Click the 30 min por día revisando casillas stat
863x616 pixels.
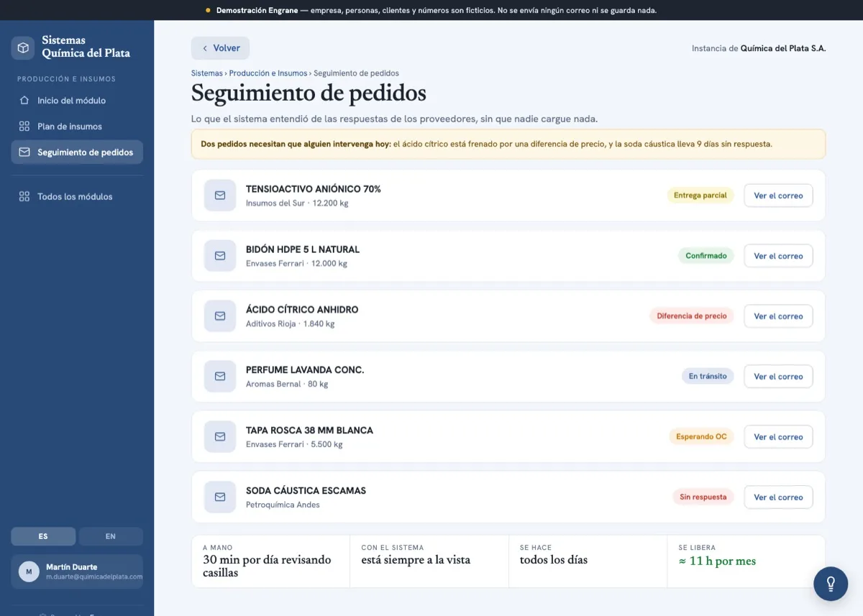pos(268,566)
